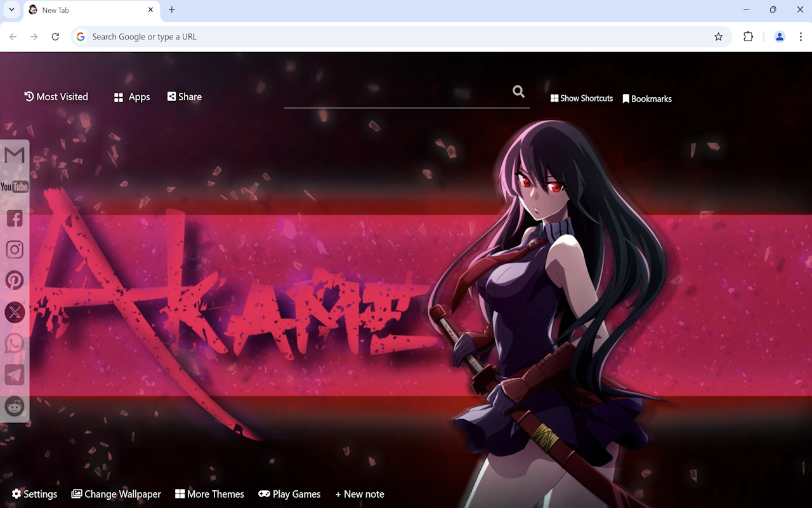Open Instagram from the sidebar
This screenshot has width=812, height=508.
14,249
